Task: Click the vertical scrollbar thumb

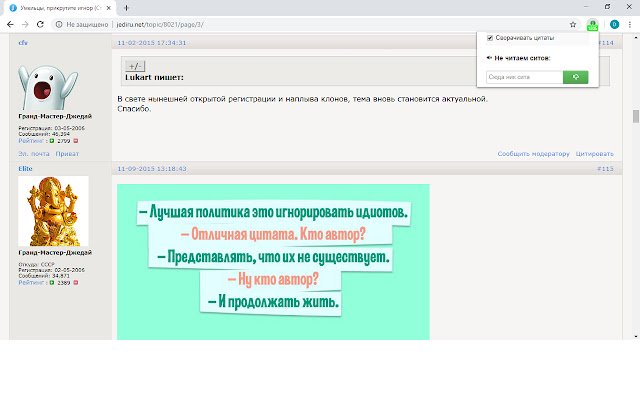Action: [636, 116]
